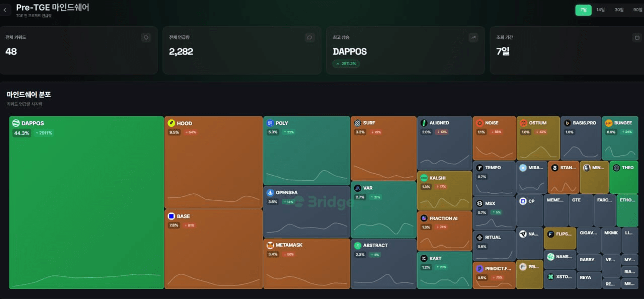Click the HOOD logo icon
Image resolution: width=644 pixels, height=299 pixels.
(171, 123)
